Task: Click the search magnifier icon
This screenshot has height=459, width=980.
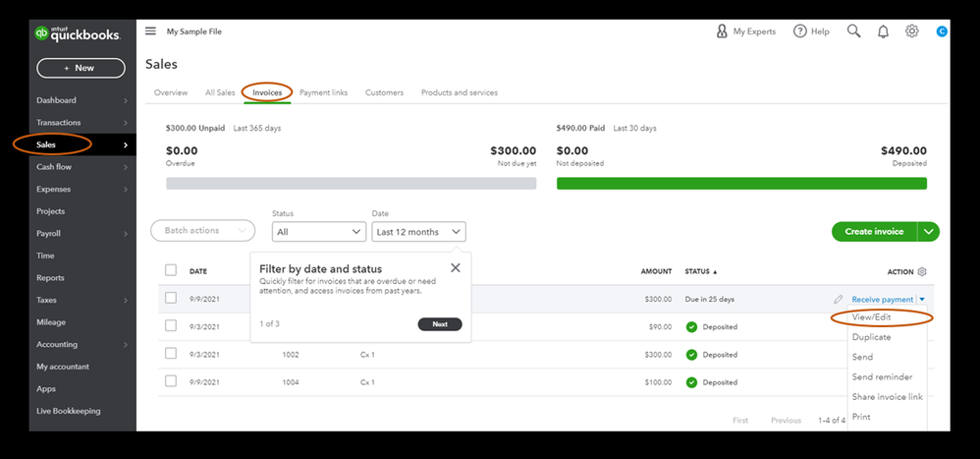Action: (x=853, y=31)
